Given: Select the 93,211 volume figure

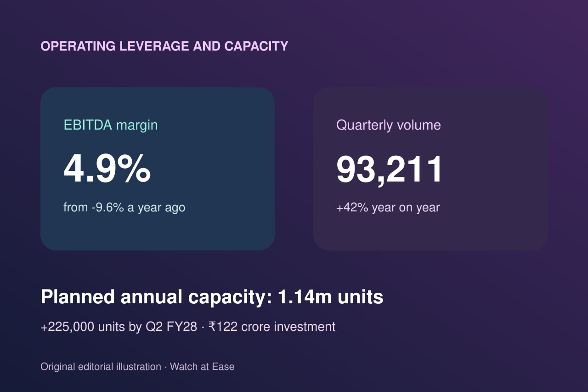Looking at the screenshot, I should pos(390,170).
